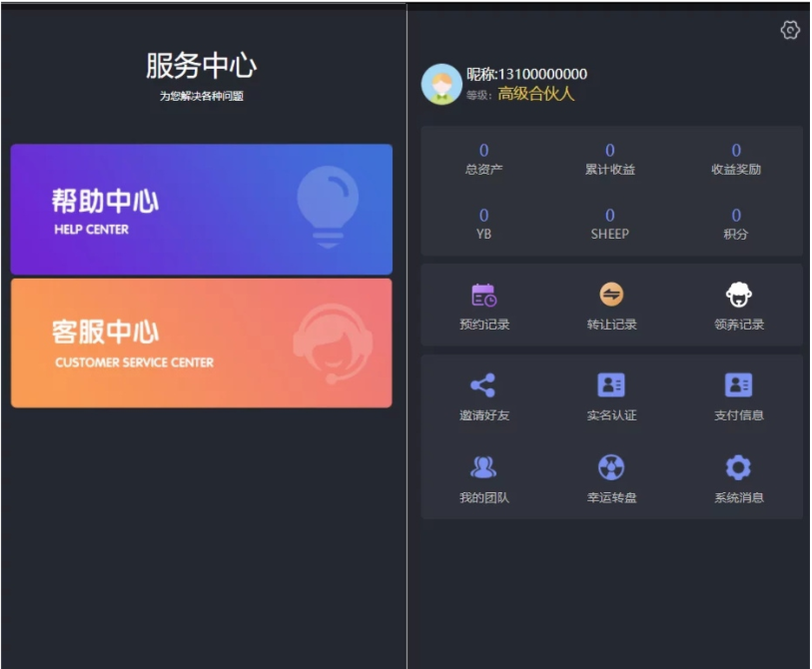Tap the YB balance entry
Image resolution: width=812 pixels, height=669 pixels.
pyautogui.click(x=483, y=223)
